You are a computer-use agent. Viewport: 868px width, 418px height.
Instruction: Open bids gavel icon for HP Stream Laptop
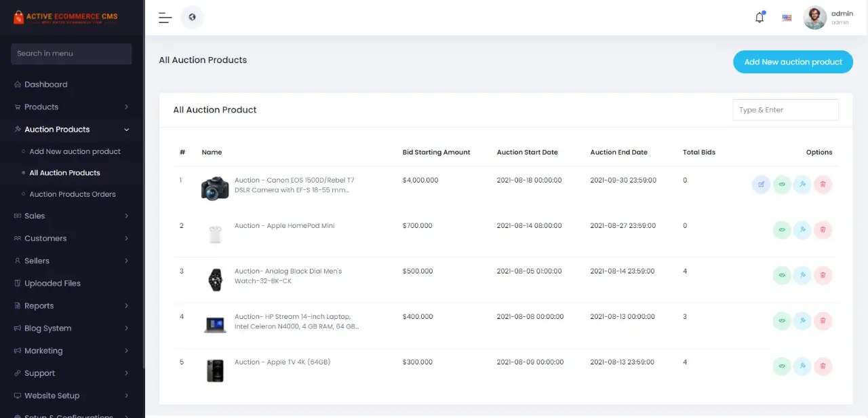(x=802, y=321)
